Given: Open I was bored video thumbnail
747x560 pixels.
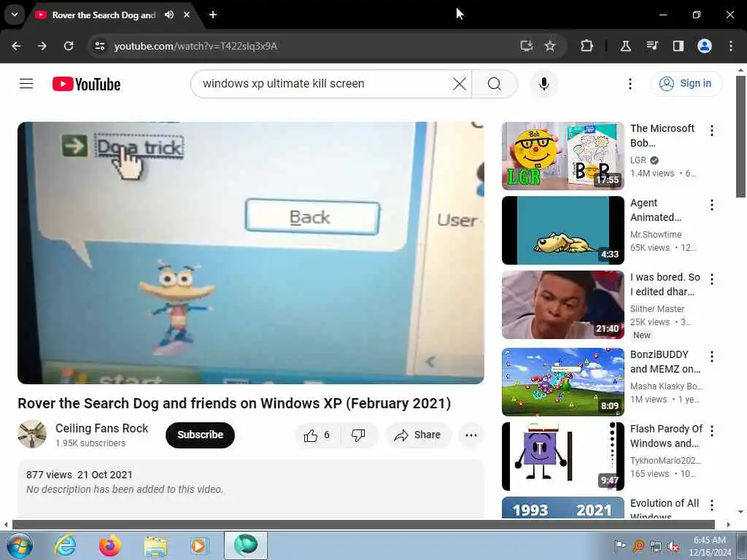Looking at the screenshot, I should coord(562,305).
